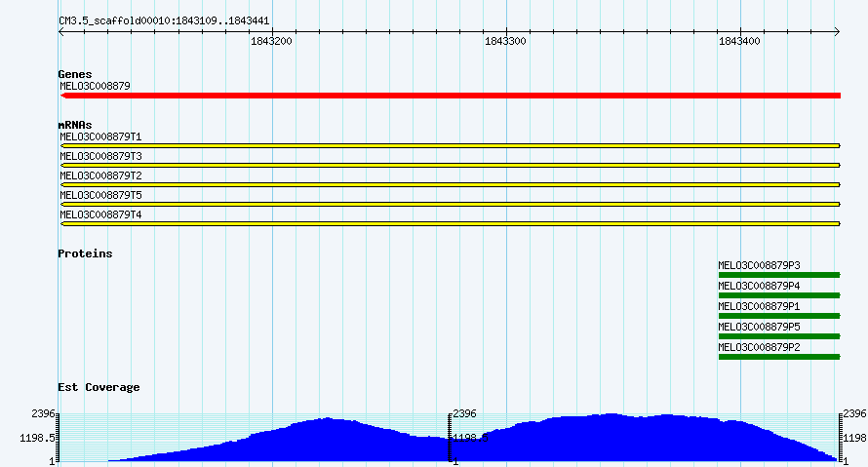Click the MEL03C008879P3 protein label
Viewport: 868px width, 467px height.
[x=759, y=265]
